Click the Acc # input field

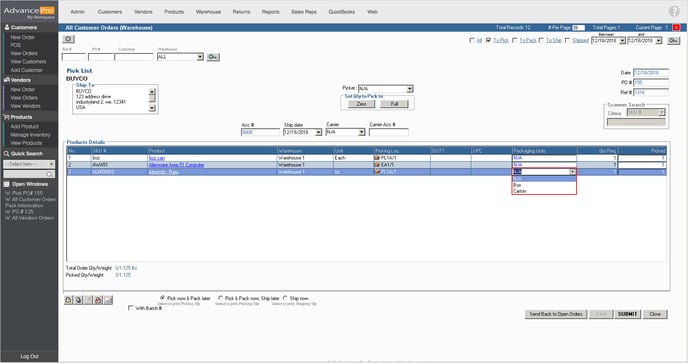tap(260, 132)
